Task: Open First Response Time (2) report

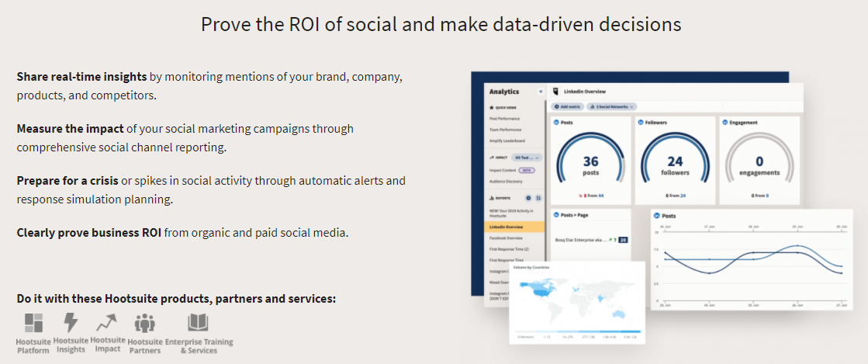Action: point(509,249)
